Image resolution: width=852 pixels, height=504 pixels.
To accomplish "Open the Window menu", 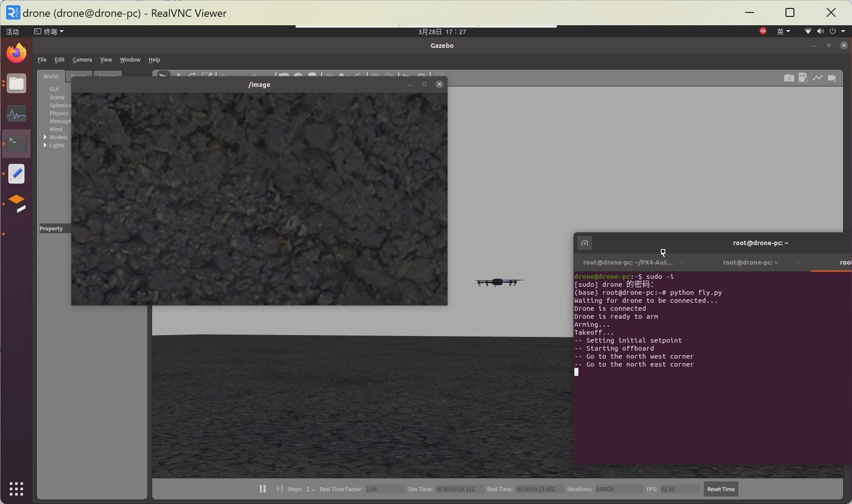I will coord(130,60).
